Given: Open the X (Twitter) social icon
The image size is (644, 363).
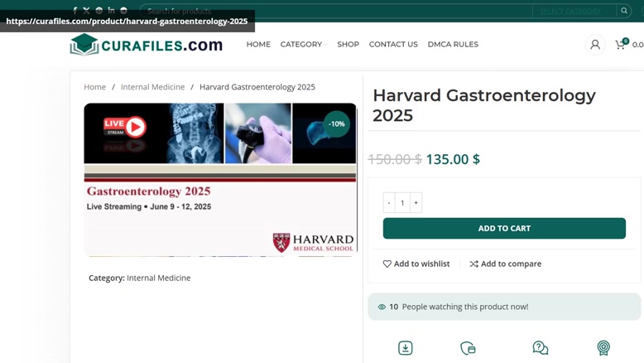Looking at the screenshot, I should [x=86, y=11].
